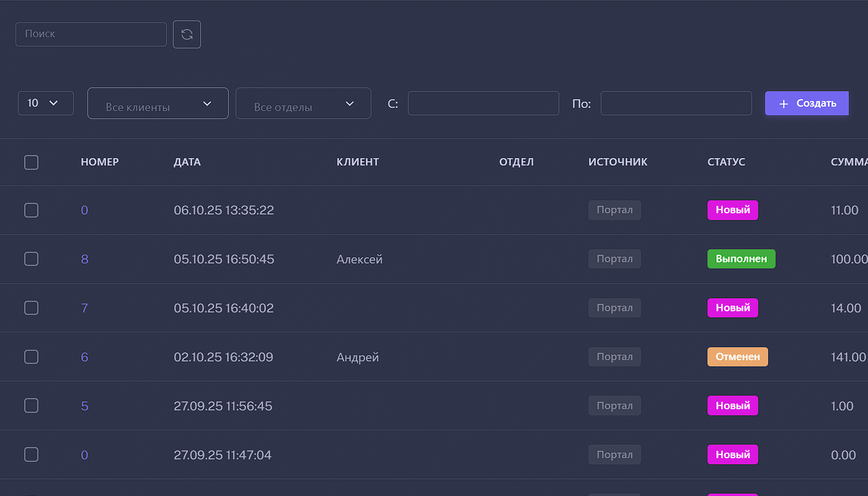Screen dimensions: 868x496
Task: Click the Выполнен status badge
Action: click(741, 259)
